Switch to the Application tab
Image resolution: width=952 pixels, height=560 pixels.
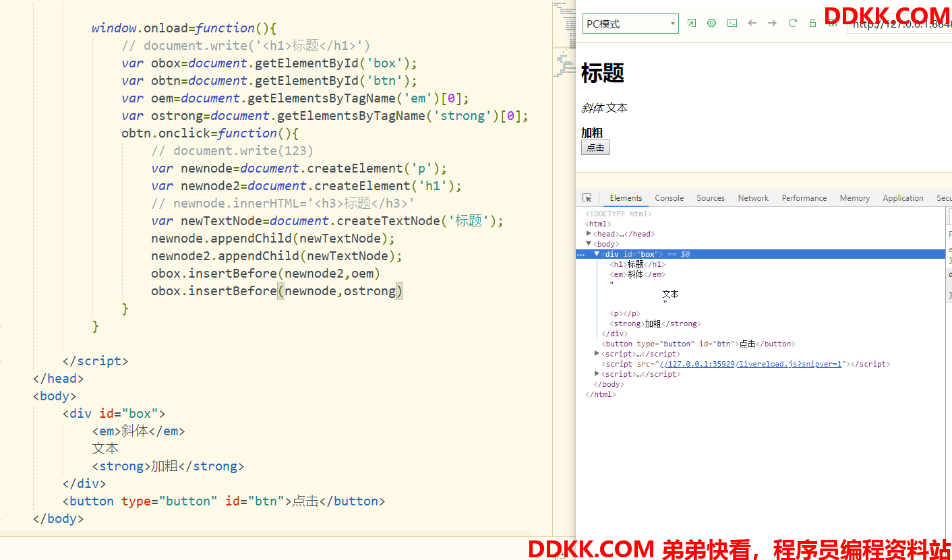coord(903,198)
